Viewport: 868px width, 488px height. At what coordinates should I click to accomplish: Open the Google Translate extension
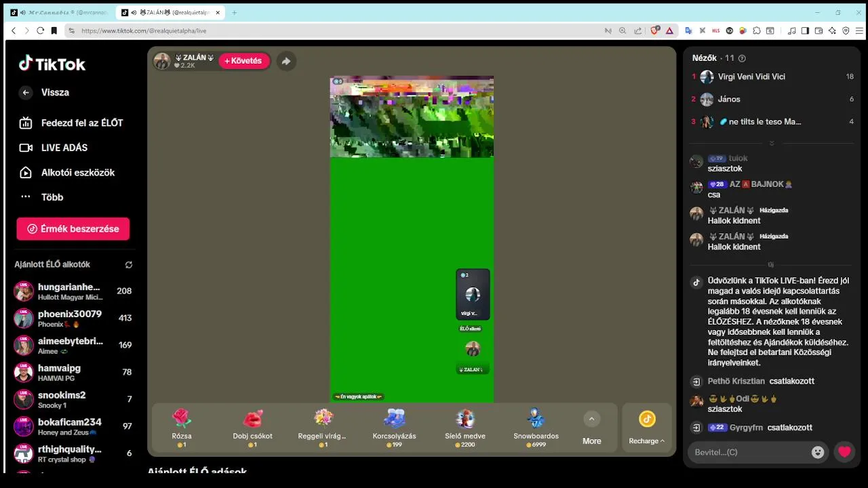click(x=688, y=30)
